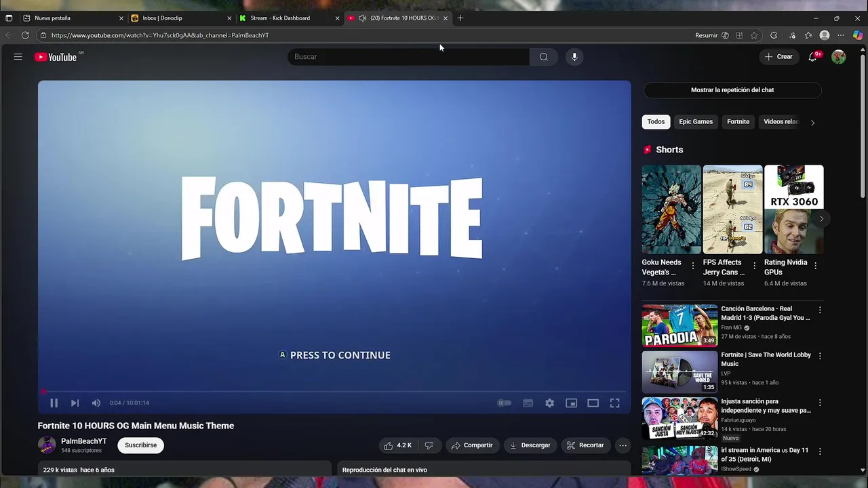Switch to Inbox | Donoclip tab

click(x=181, y=18)
